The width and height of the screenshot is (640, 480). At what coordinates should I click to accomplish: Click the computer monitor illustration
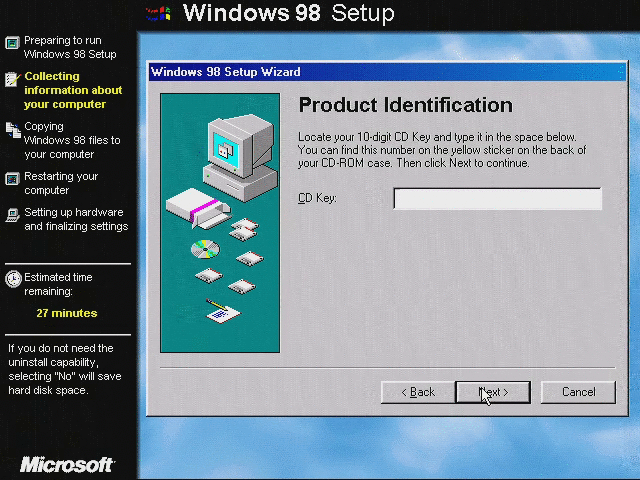pos(240,158)
